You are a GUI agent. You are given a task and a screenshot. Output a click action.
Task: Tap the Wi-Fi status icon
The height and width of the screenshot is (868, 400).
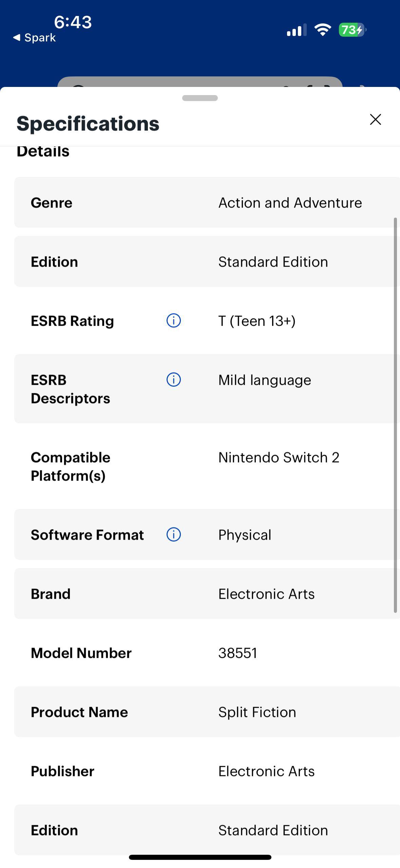pos(323,30)
